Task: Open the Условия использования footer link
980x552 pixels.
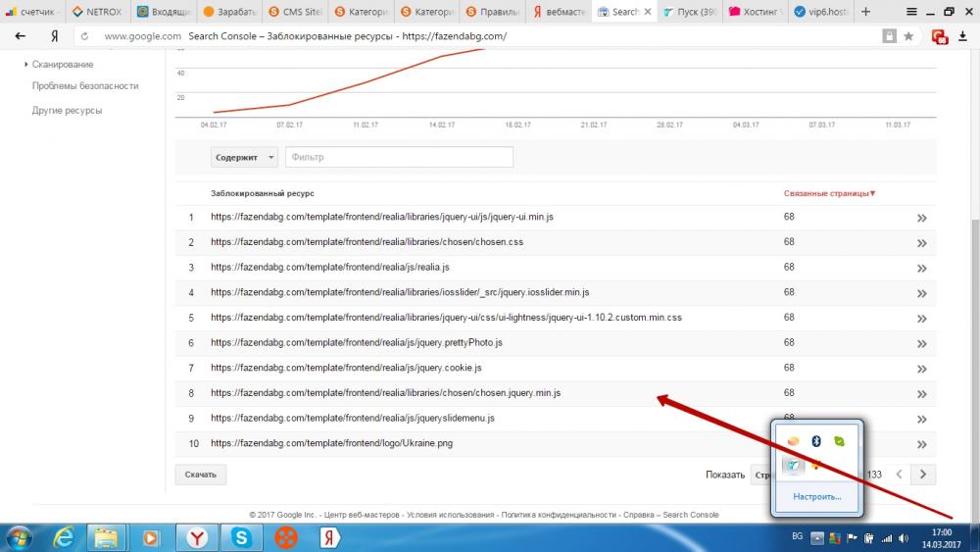Action: coord(450,515)
